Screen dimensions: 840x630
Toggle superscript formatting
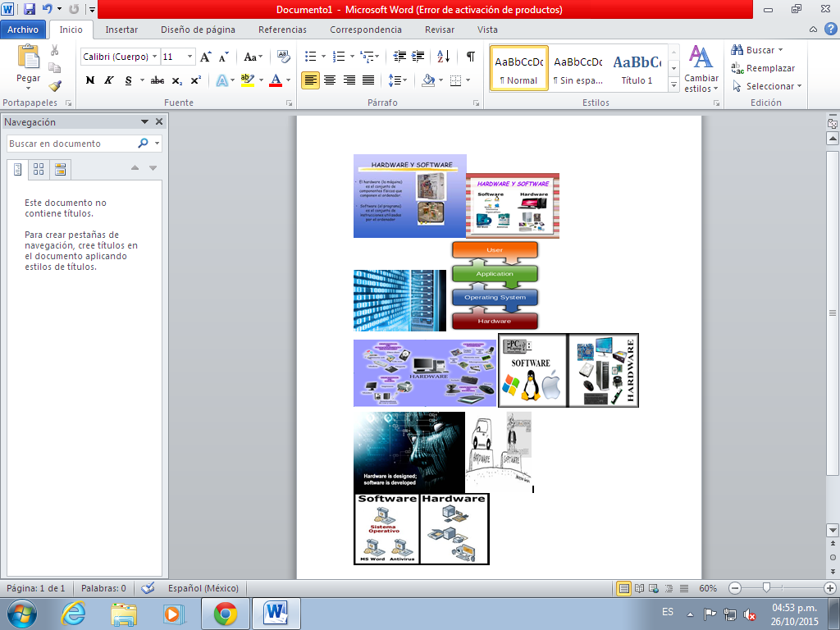[x=194, y=80]
